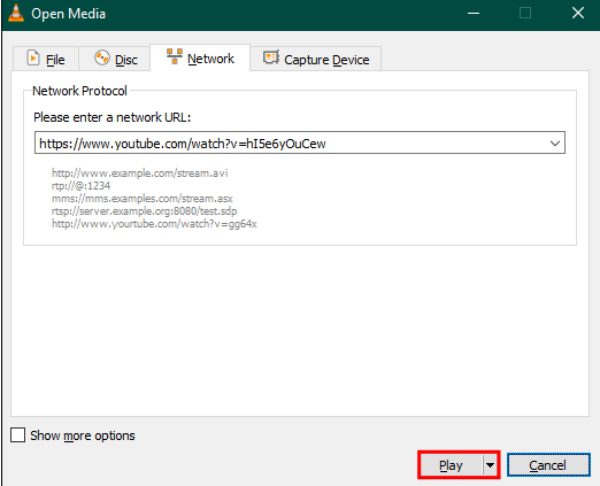Click example text 'http://www.example.com/stream.avi'
Screen dimensions: 600x486
140,173
